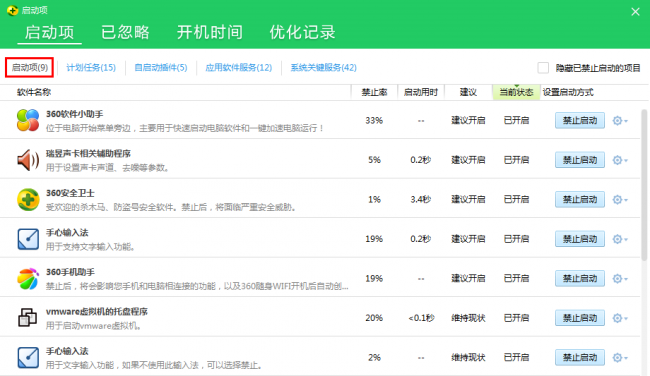This screenshot has width=650, height=376.
Task: Click the vertical scrollbar thumb
Action: pos(644,184)
